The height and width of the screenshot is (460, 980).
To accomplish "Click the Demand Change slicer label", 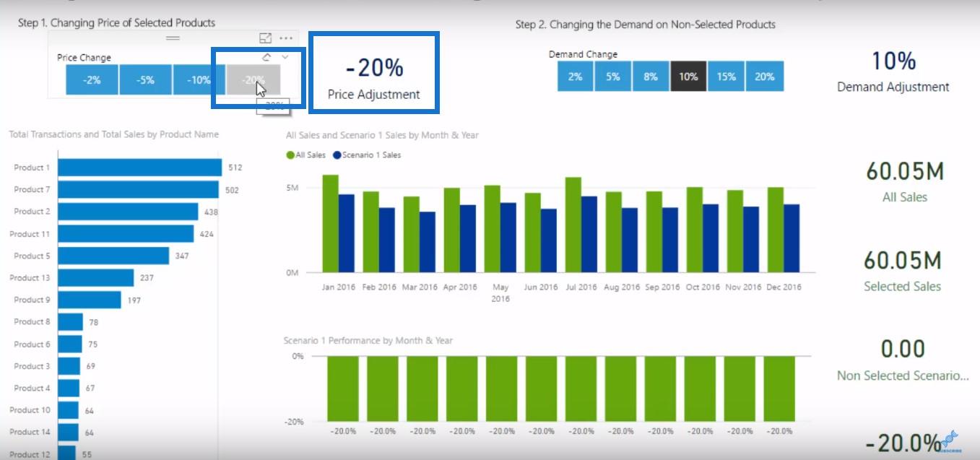I will pos(583,54).
